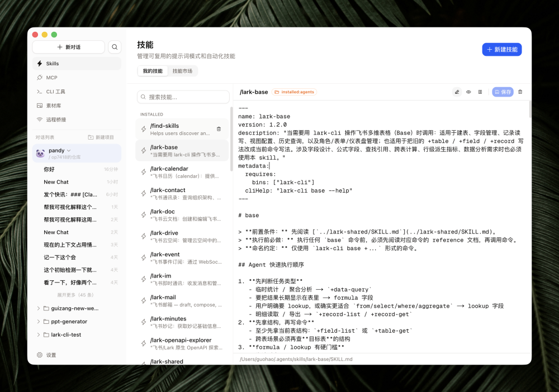
Task: Click the search magnifier next to 新对话
Action: 115,47
